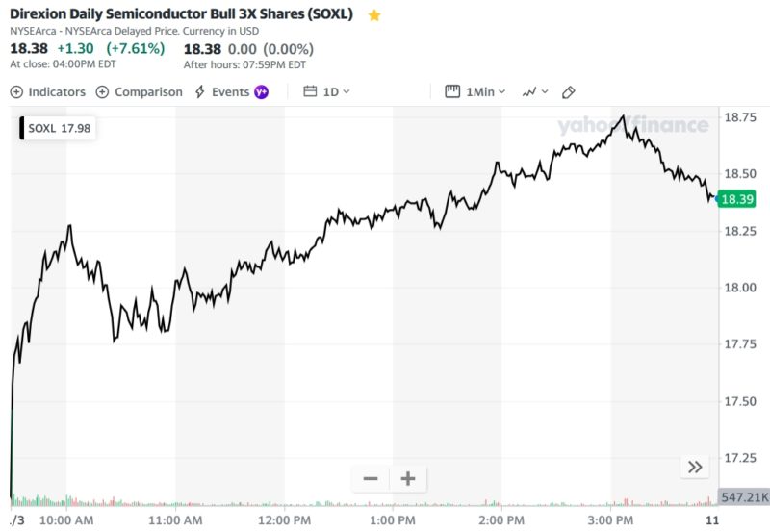The image size is (770, 532).
Task: Click the plus-circle icon beside Indicators
Action: tap(16, 91)
